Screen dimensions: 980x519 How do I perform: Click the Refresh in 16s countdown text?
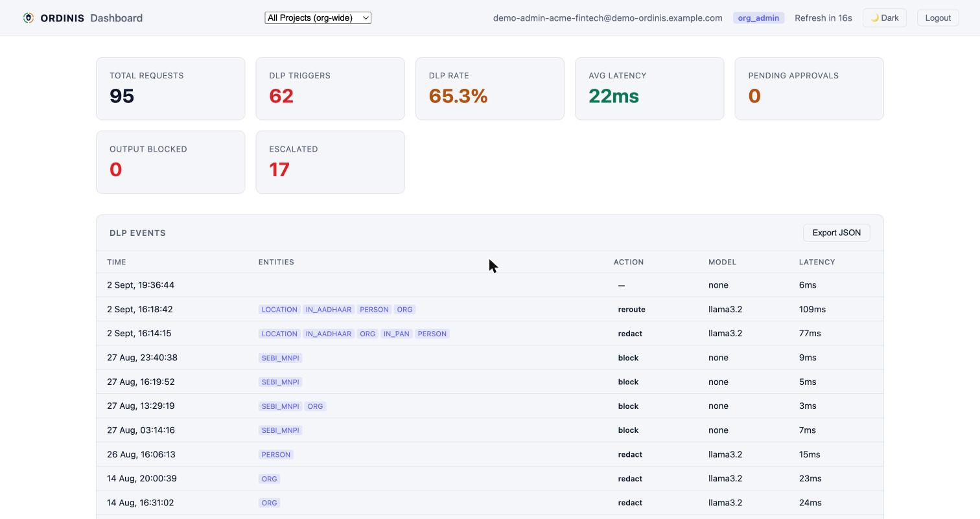[x=823, y=17]
